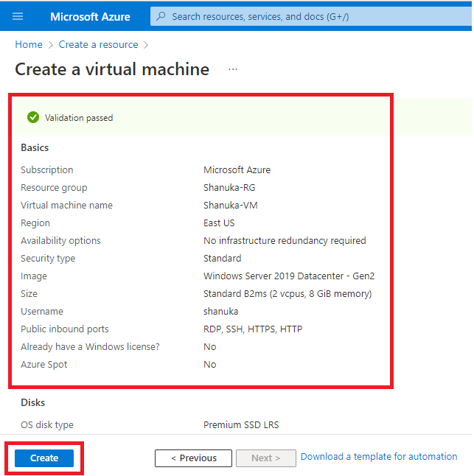Focus the Search resources, services, and docs field
The height and width of the screenshot is (476, 474).
click(x=311, y=16)
